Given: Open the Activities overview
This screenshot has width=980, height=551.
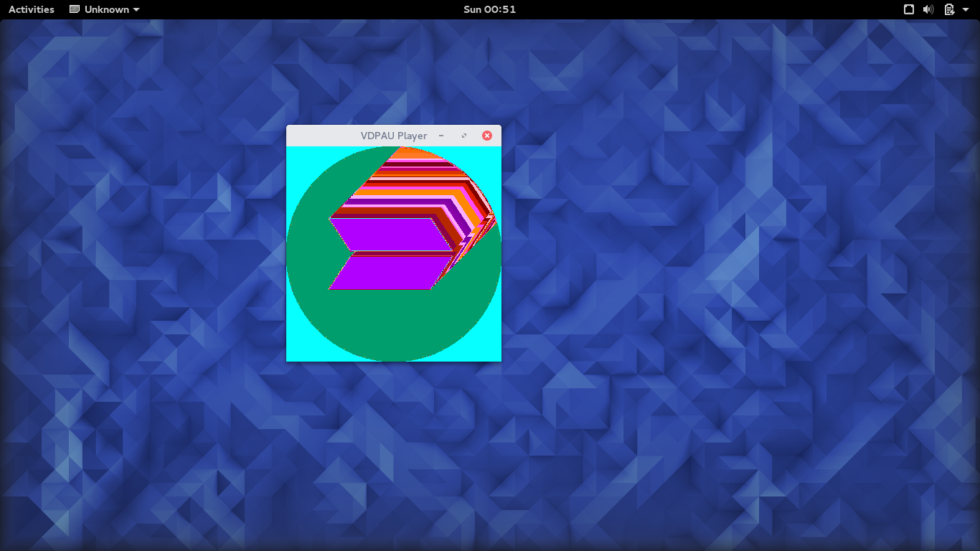Looking at the screenshot, I should click(x=32, y=9).
